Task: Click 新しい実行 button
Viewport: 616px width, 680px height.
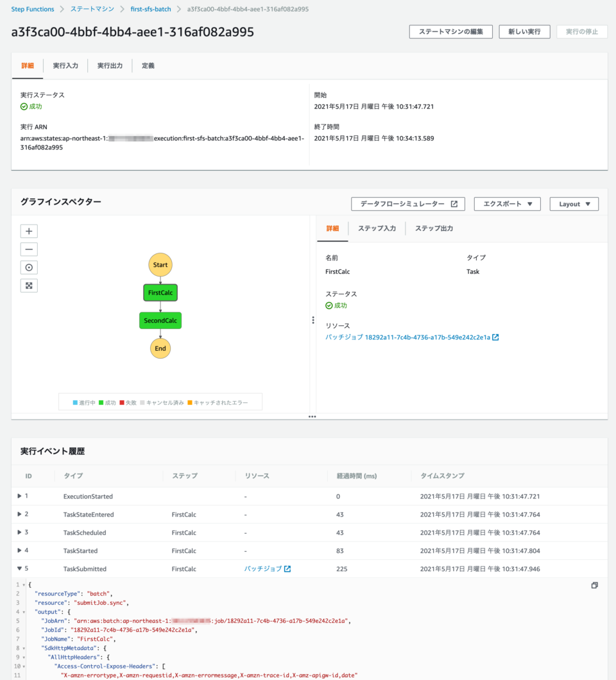Action: point(524,31)
